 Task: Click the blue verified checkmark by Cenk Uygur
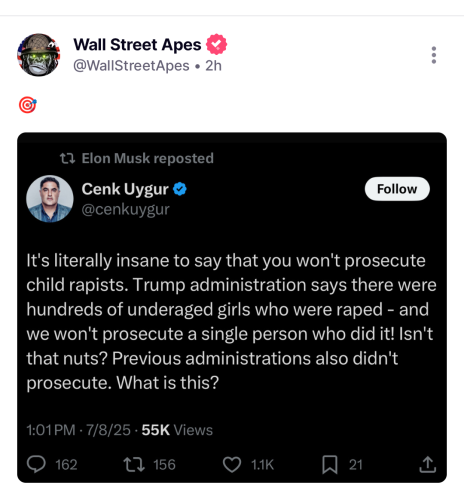(x=180, y=189)
